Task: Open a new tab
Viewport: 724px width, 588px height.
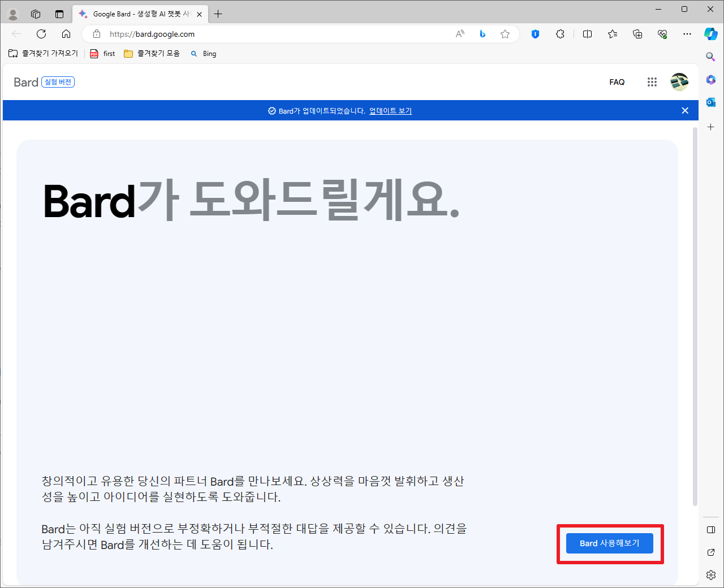Action: (218, 14)
